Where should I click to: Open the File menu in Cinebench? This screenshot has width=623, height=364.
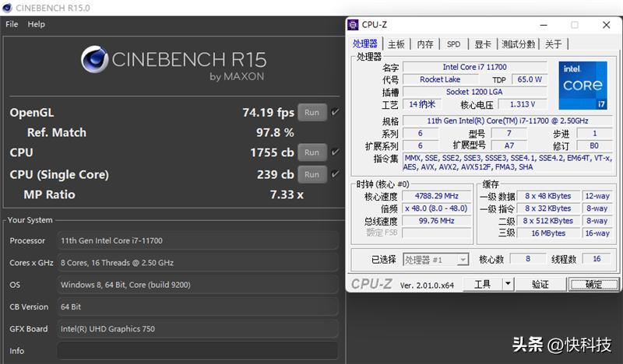(12, 24)
